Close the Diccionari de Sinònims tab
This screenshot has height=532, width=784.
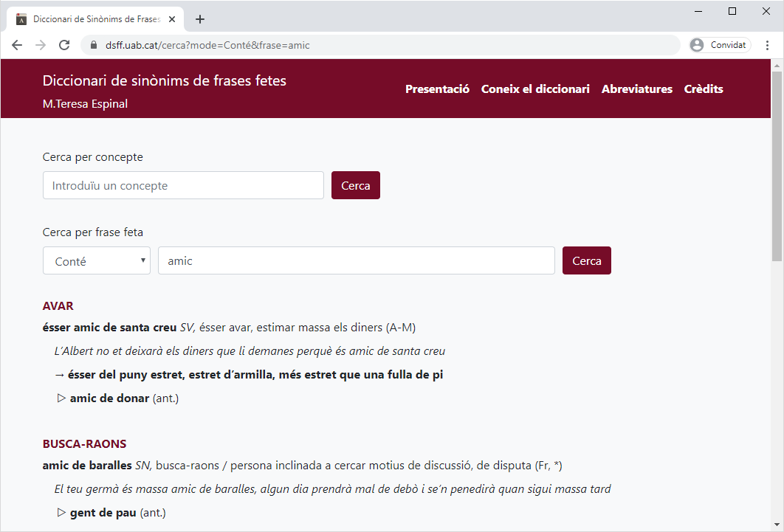(x=175, y=19)
